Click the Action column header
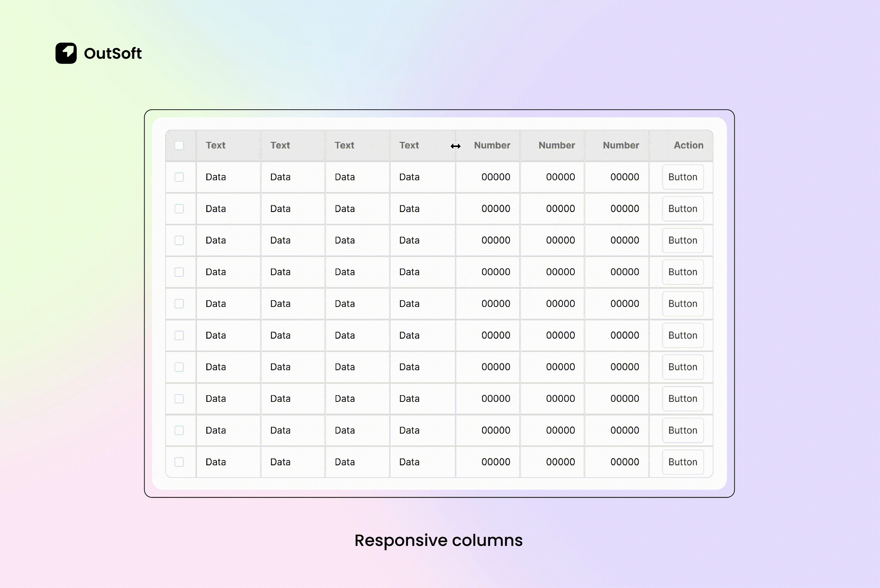Image resolution: width=880 pixels, height=588 pixels. point(688,146)
